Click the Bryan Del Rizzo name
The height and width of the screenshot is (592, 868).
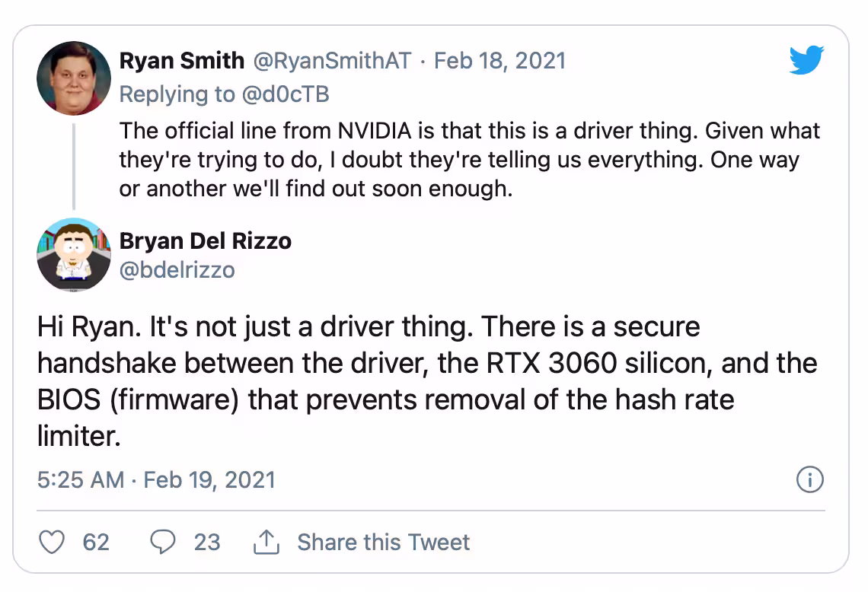click(x=206, y=241)
